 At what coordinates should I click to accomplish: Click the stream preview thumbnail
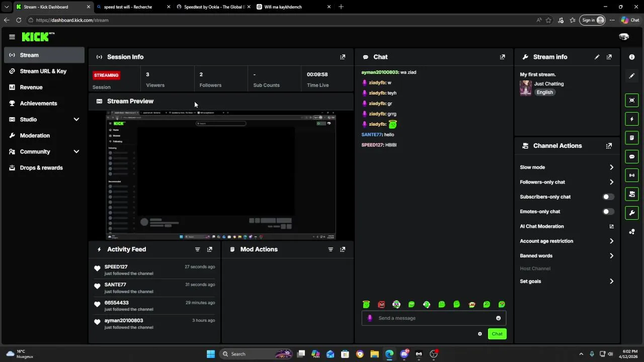tap(221, 175)
